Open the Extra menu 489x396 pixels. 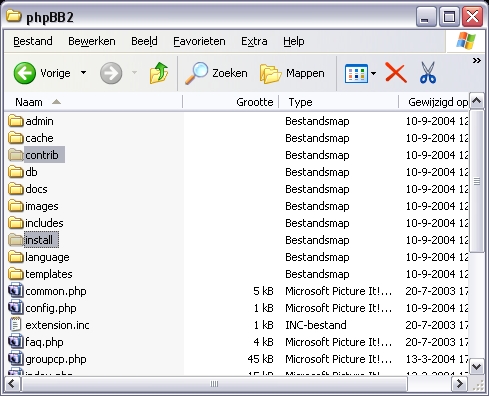(254, 41)
